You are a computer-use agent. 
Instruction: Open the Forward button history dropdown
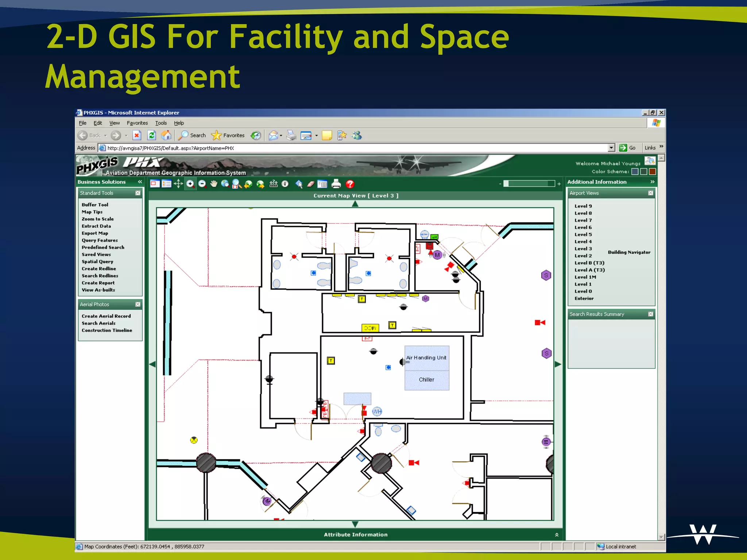[126, 136]
